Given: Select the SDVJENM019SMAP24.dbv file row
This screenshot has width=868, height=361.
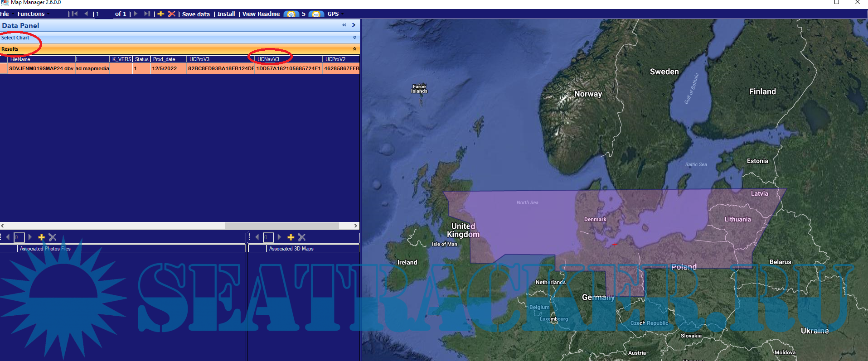Looking at the screenshot, I should (x=41, y=69).
